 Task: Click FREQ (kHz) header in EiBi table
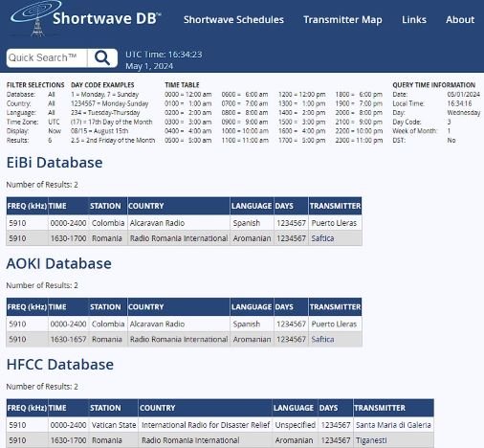pyautogui.click(x=27, y=206)
